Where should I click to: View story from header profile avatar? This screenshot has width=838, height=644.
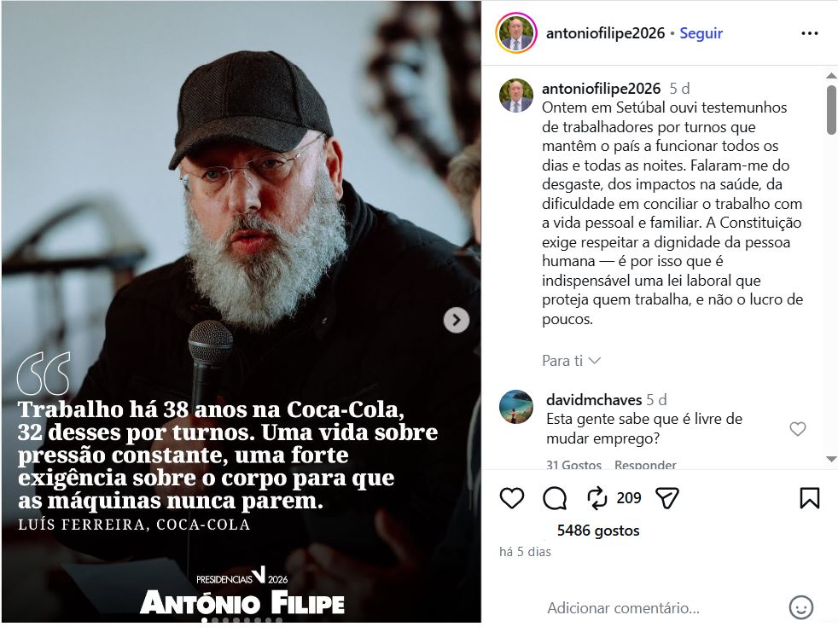click(515, 33)
